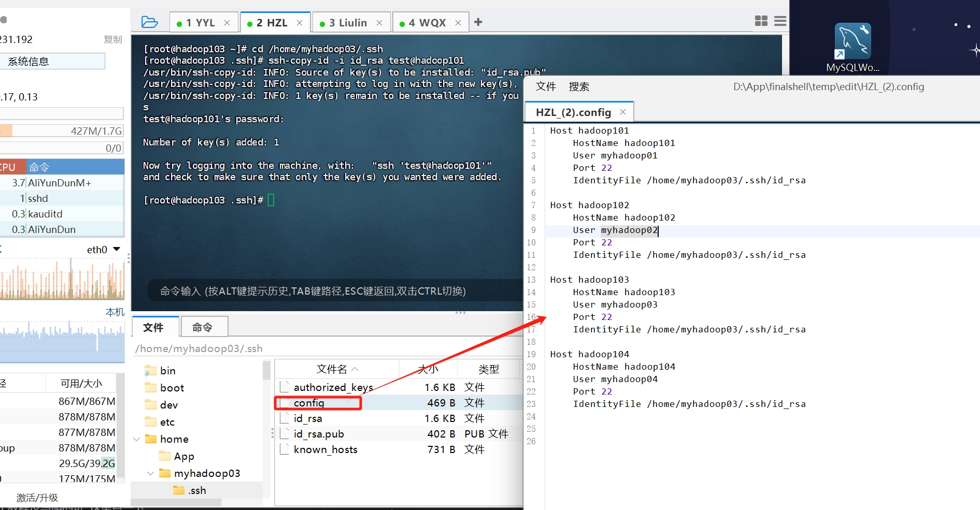Image resolution: width=980 pixels, height=510 pixels.
Task: Click the memory usage bar 427M/1.7G
Action: click(x=62, y=130)
